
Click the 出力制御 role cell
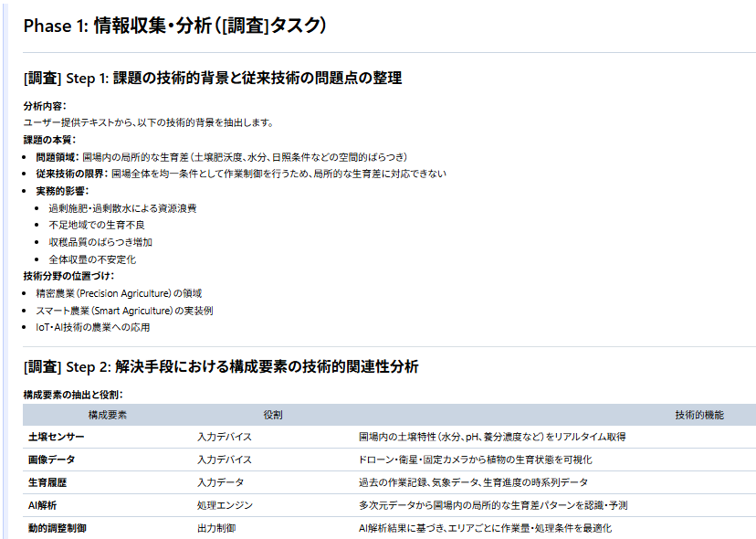click(216, 528)
